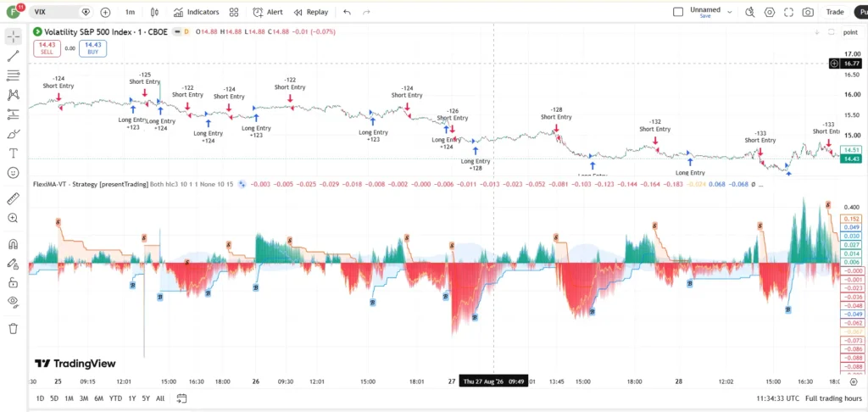868x412 pixels.
Task: Toggle magnet mode for drawings
Action: (14, 243)
